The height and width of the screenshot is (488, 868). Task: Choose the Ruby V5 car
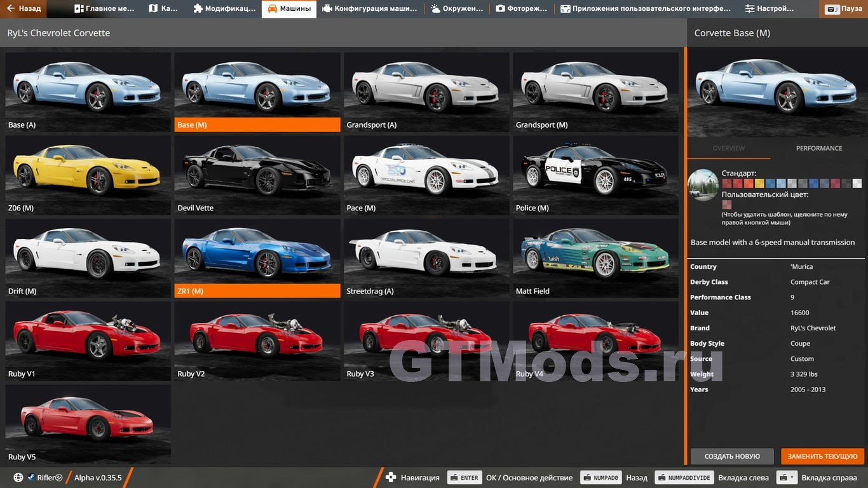pos(88,424)
